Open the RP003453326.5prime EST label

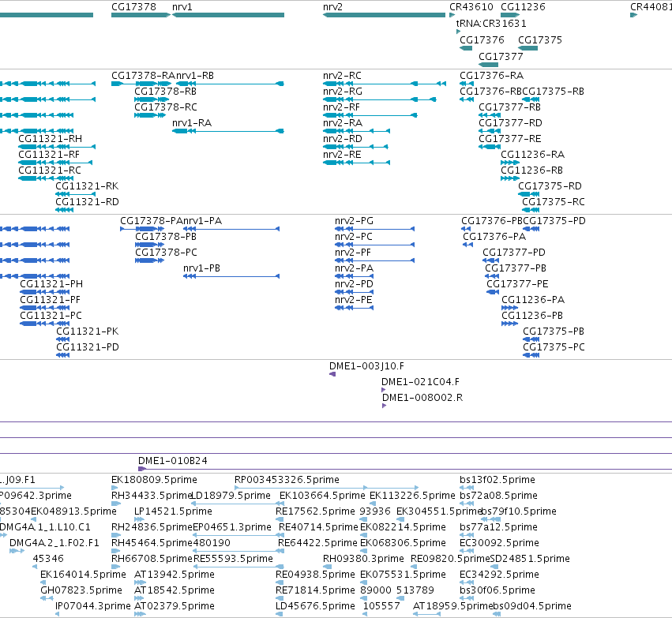287,480
